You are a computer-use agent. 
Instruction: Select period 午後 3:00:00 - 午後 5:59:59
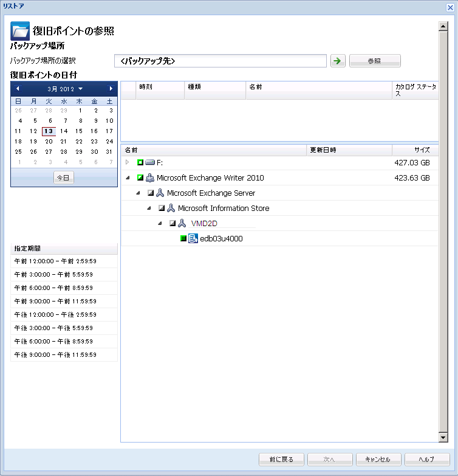point(64,328)
